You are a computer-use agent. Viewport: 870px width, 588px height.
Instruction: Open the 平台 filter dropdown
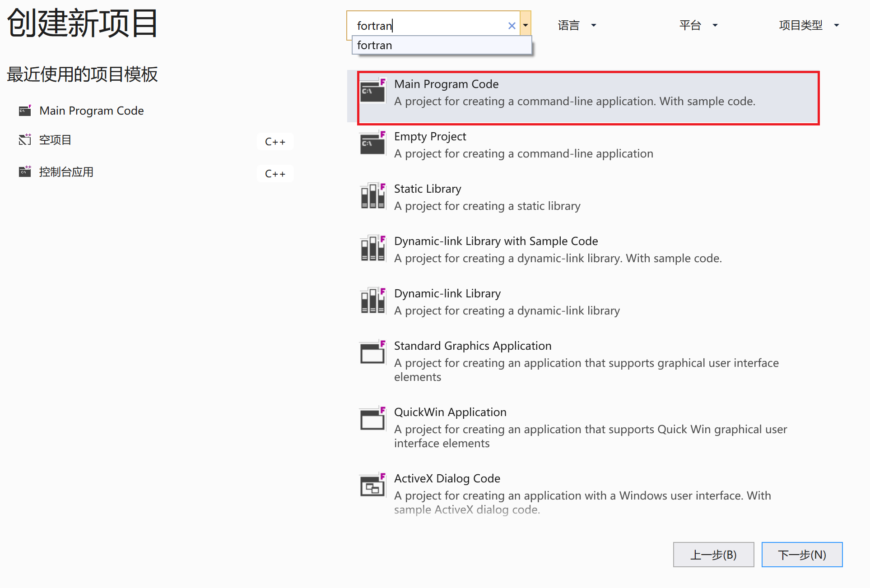[x=698, y=25]
